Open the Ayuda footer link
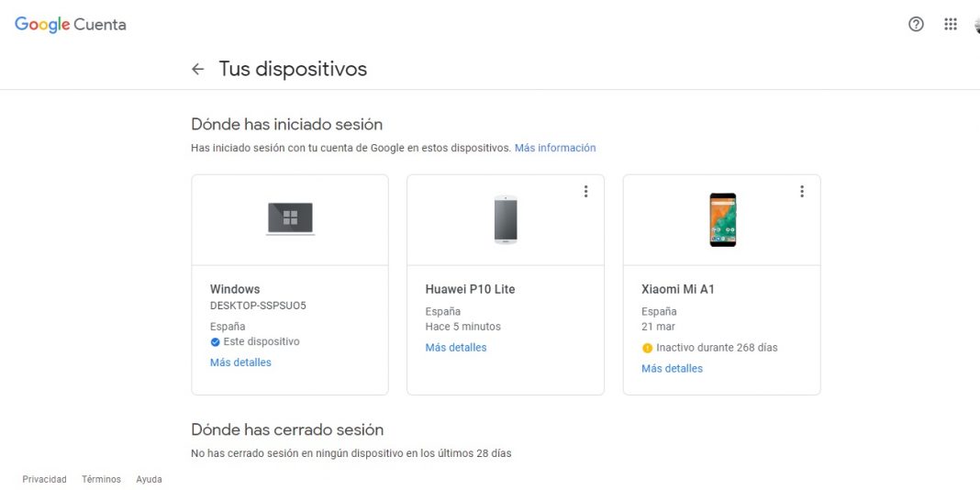Image resolution: width=980 pixels, height=490 pixels. tap(149, 479)
